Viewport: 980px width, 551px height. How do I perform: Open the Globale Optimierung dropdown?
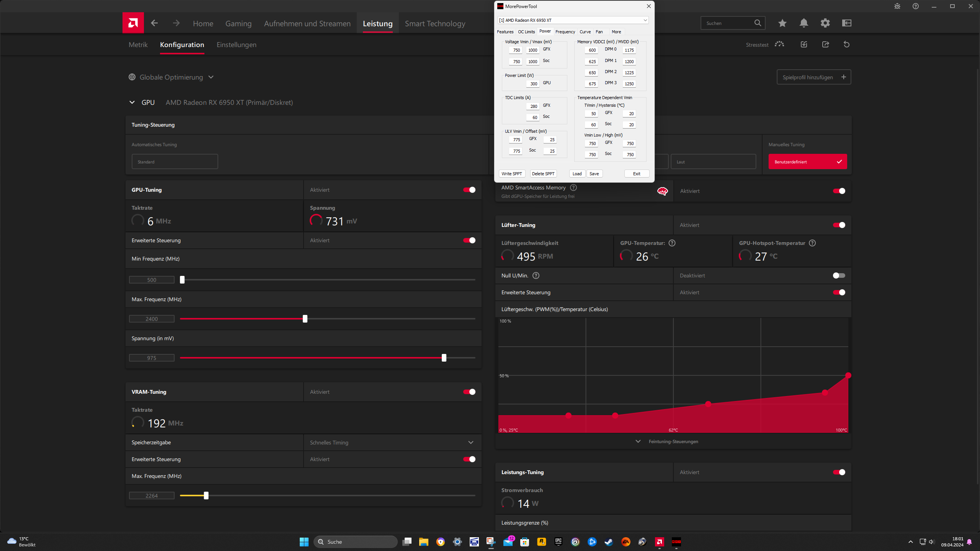tap(171, 77)
